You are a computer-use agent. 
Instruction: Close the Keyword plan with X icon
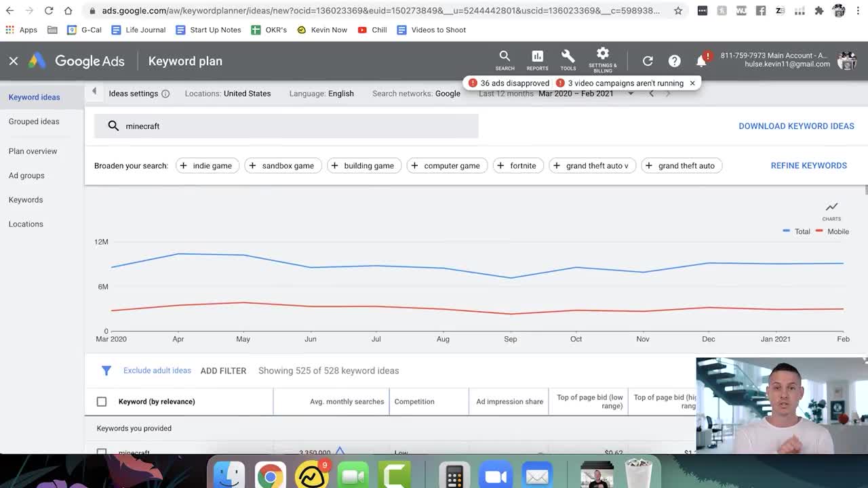coord(14,61)
